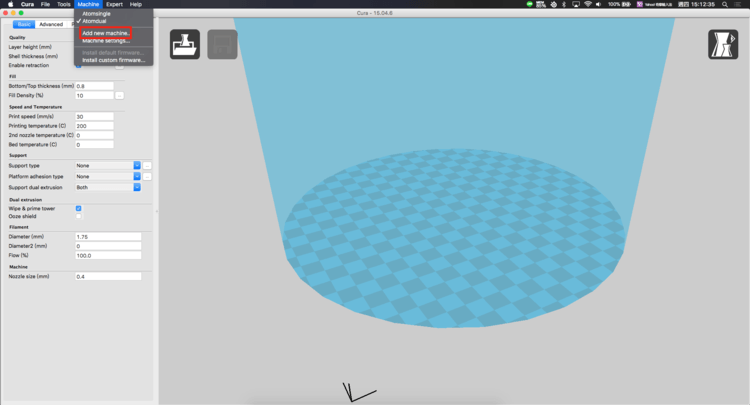Enable the Ooze shield checkbox

click(78, 216)
